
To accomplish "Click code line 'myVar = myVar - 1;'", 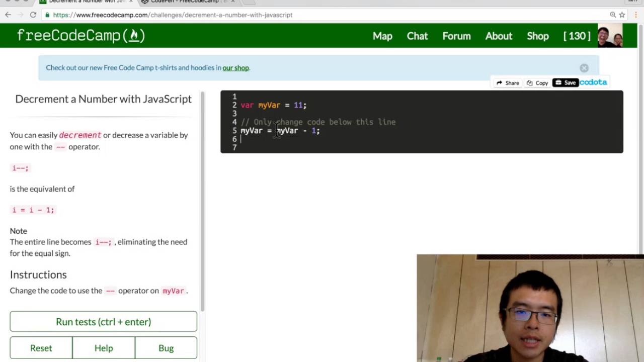I will [280, 131].
